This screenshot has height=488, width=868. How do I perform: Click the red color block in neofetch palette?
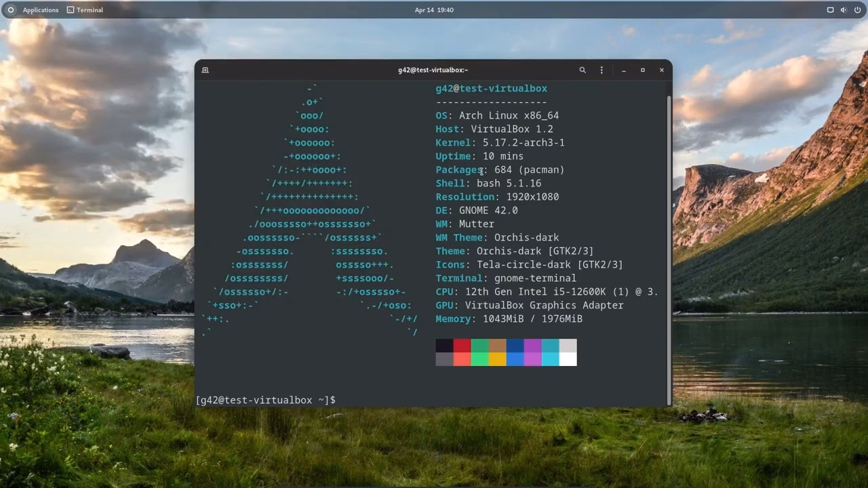[462, 346]
